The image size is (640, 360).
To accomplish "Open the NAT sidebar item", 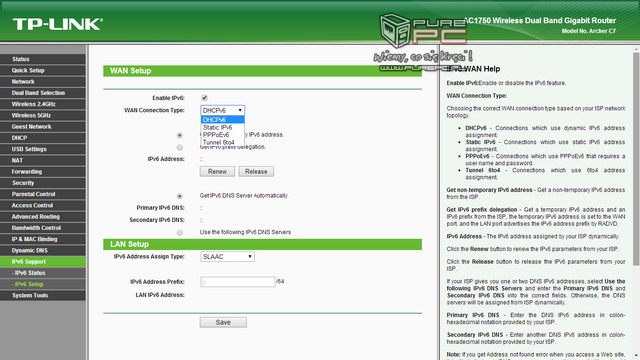I will pyautogui.click(x=43, y=160).
